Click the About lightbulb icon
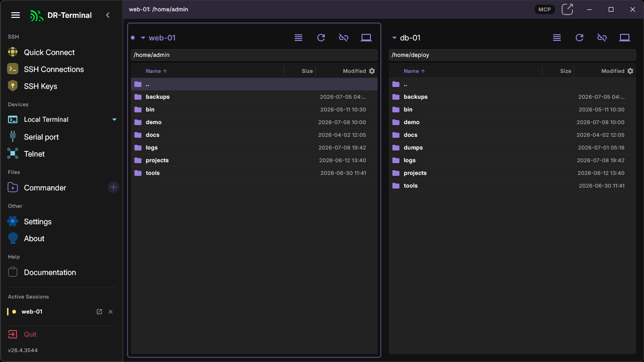Image resolution: width=644 pixels, height=362 pixels. coord(13,238)
